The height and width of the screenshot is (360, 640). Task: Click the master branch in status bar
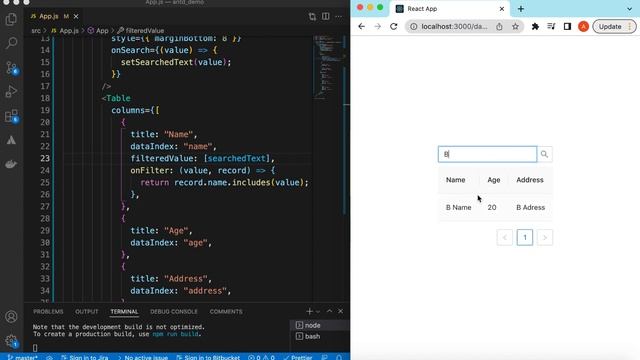22,357
